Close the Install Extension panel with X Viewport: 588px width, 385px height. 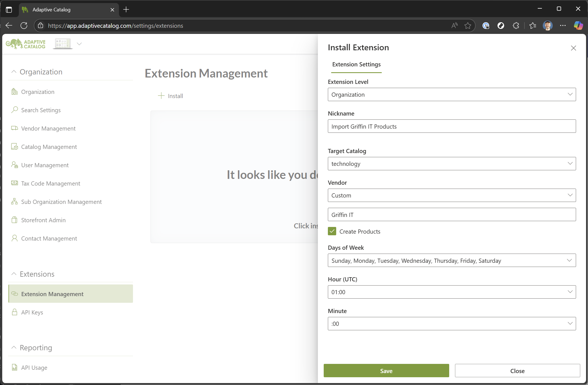(x=574, y=48)
